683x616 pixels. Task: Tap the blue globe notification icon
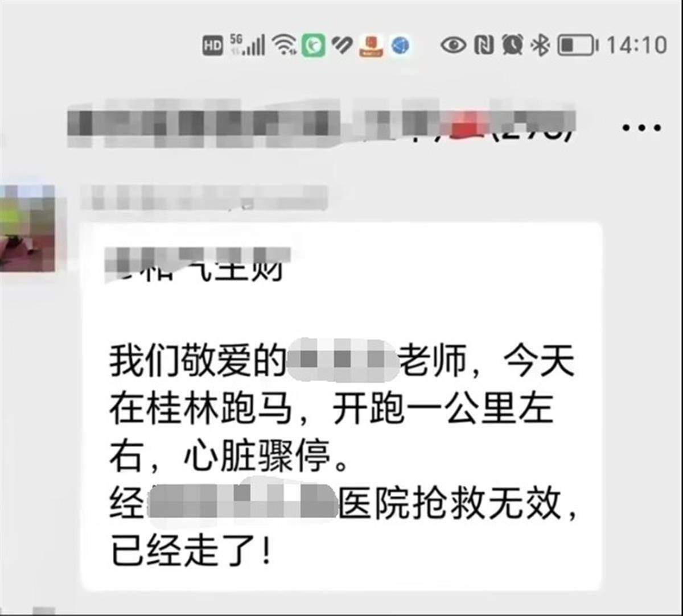pyautogui.click(x=401, y=46)
